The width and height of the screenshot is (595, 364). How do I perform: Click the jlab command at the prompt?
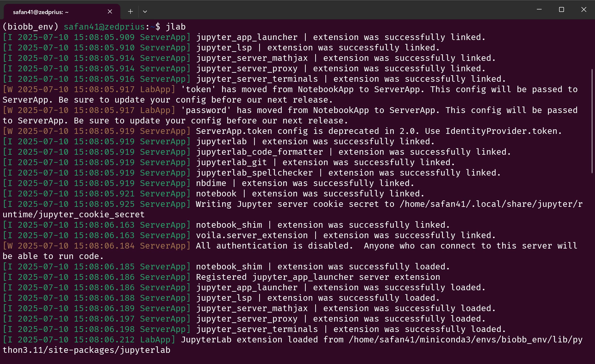(x=176, y=27)
